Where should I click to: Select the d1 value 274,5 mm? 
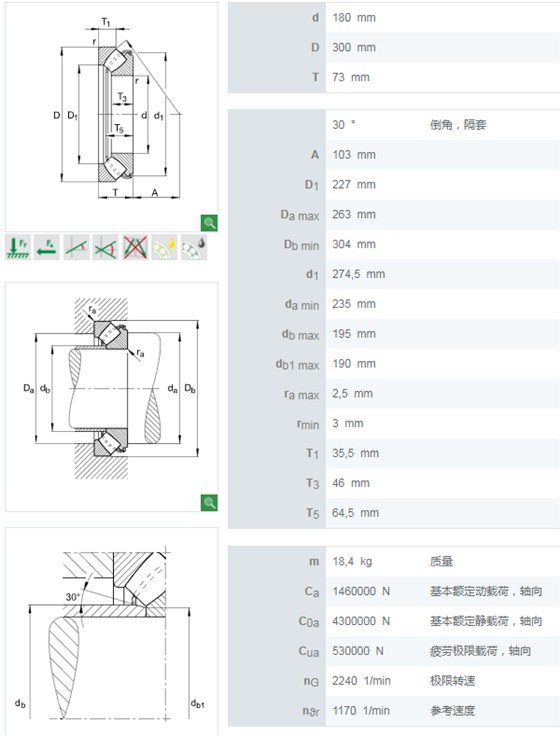(359, 274)
